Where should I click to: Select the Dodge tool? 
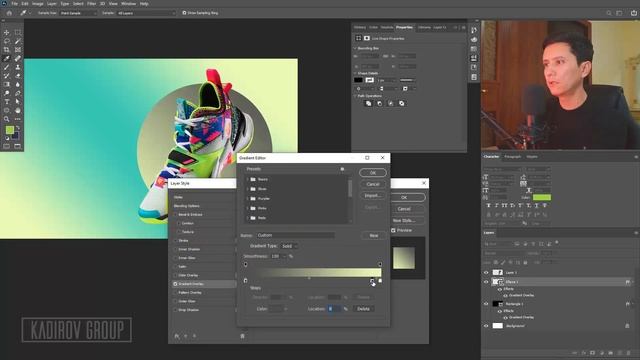[x=7, y=93]
